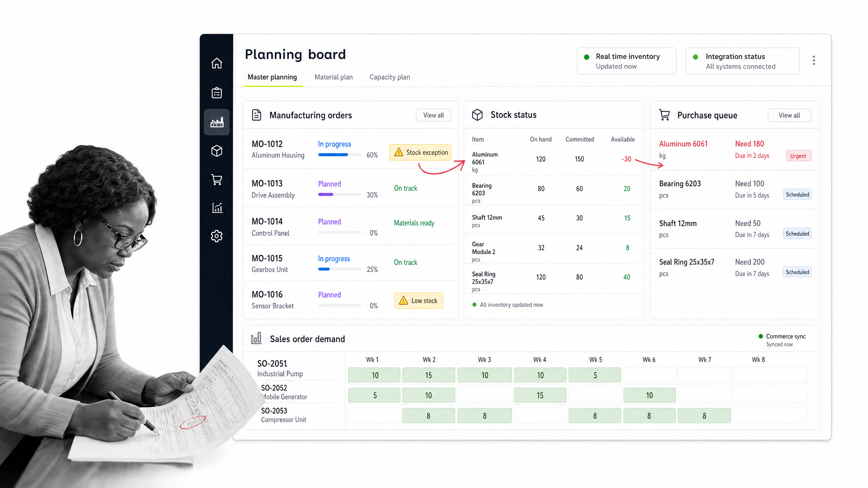The width and height of the screenshot is (868, 488).
Task: Open the settings gear sidebar icon
Action: click(217, 236)
